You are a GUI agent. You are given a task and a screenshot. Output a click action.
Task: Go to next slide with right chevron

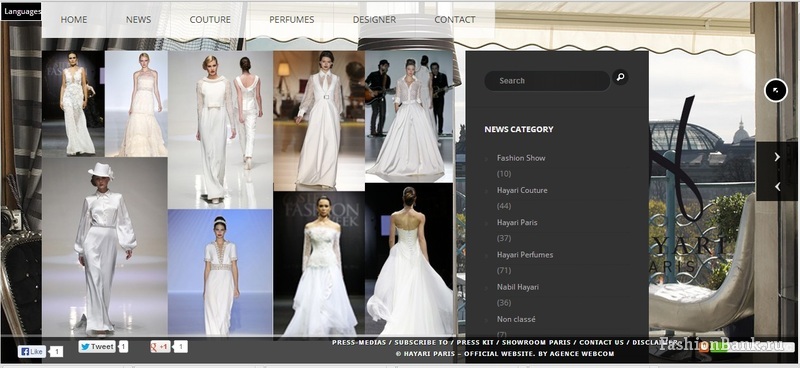(x=777, y=157)
